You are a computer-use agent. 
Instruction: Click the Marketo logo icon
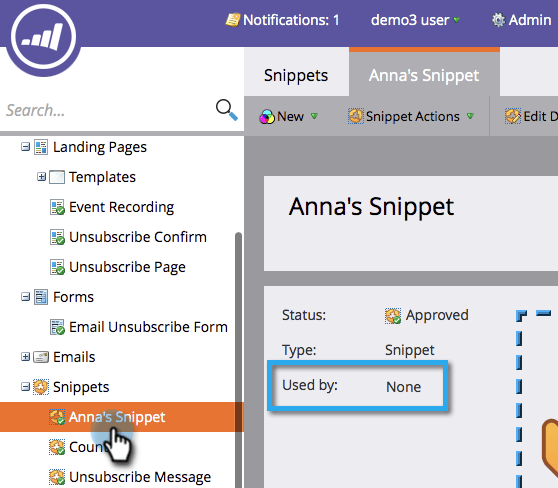coord(43,37)
